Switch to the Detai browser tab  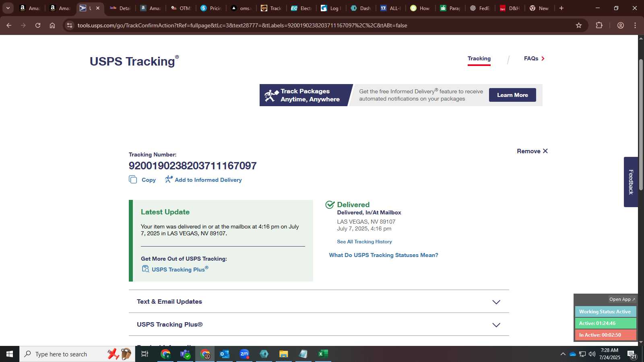120,8
